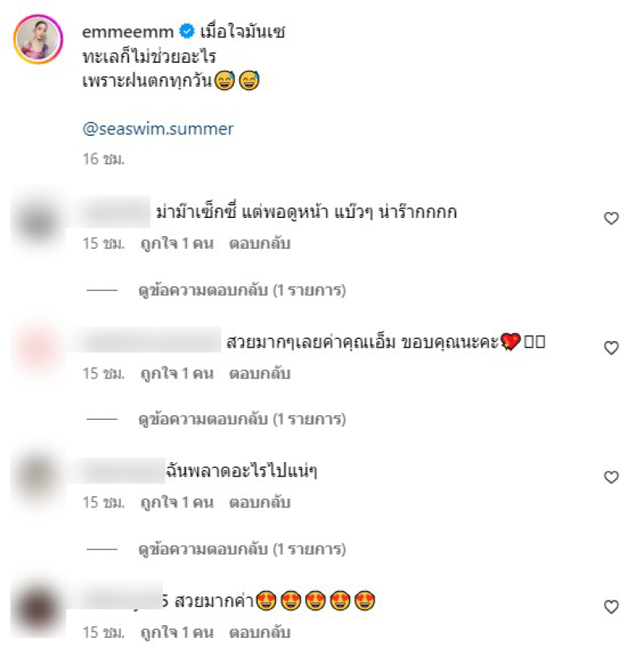
Task: Like the comment 'ฉันพลาดอะไรไปแน่ๆ'
Action: [x=611, y=477]
